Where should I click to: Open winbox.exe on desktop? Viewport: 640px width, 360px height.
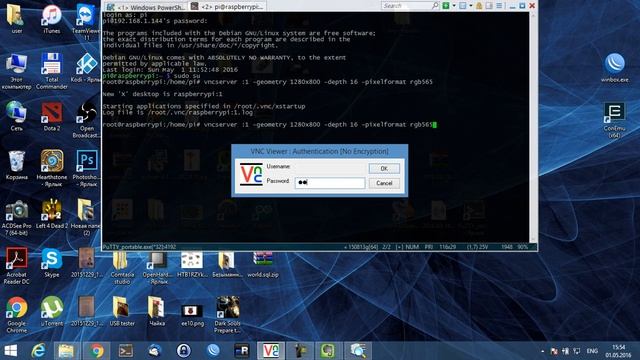(614, 67)
